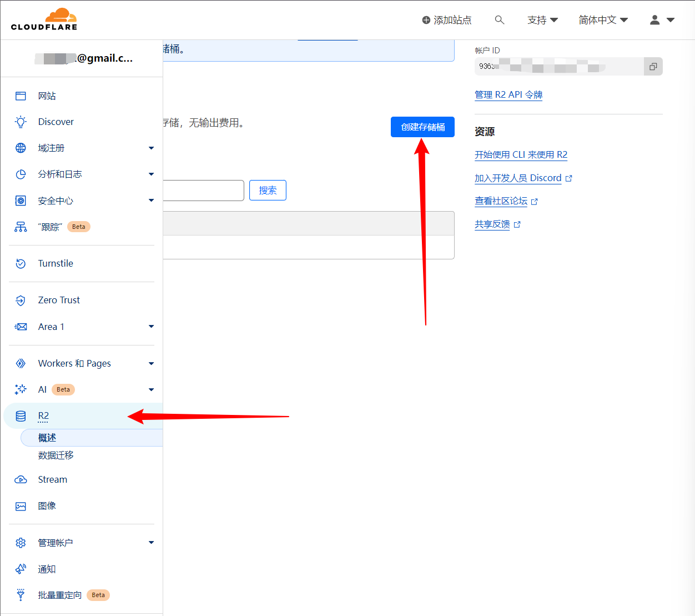
Task: Expand the 分析和日志 submenu arrow
Action: (151, 174)
